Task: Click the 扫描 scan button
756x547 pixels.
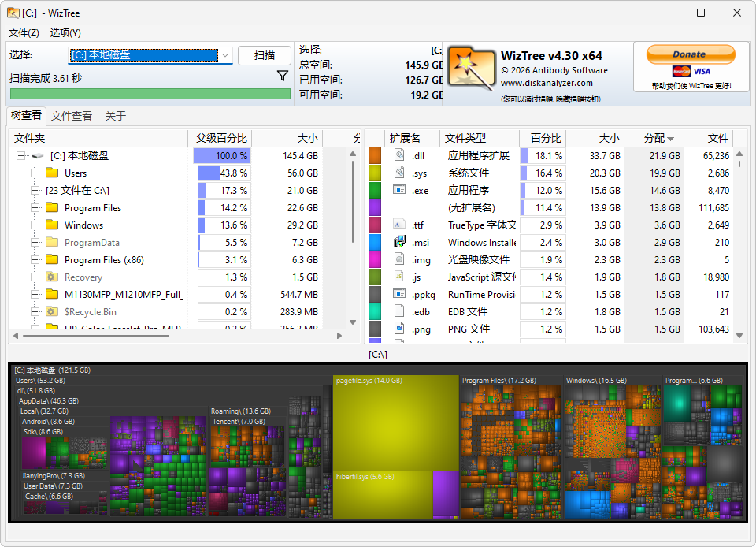Action: 265,55
